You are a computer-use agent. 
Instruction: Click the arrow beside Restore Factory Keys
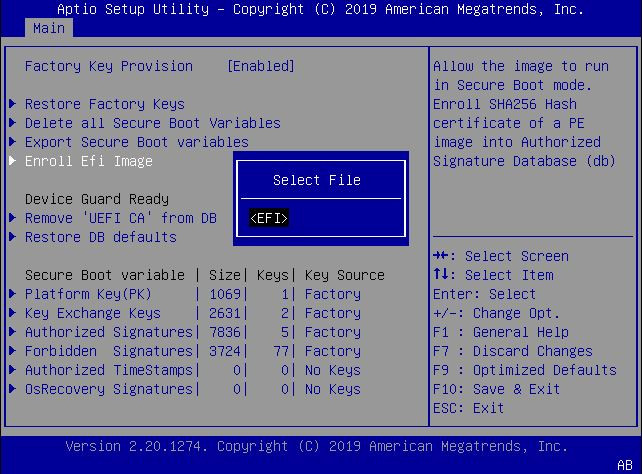[13, 104]
